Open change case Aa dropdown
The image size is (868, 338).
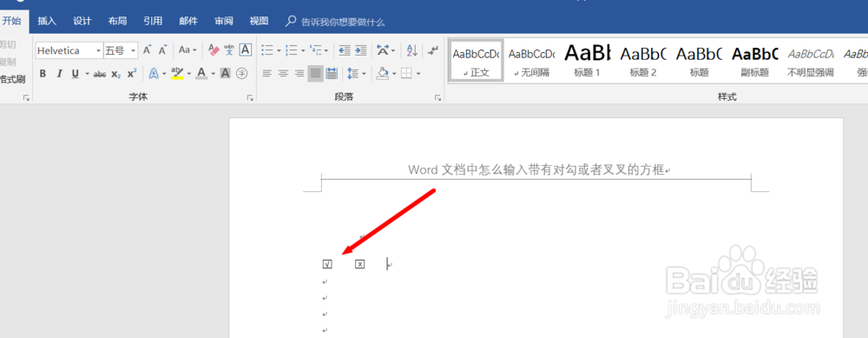click(187, 50)
